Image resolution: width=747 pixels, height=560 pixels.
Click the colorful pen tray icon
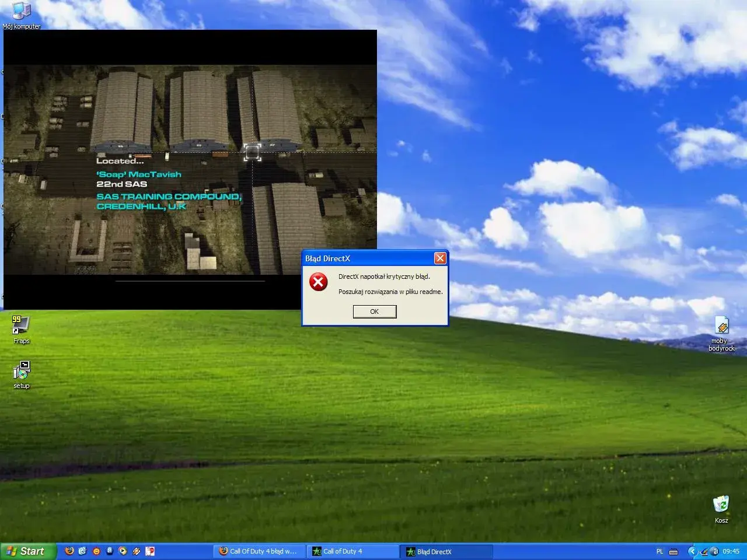(704, 551)
